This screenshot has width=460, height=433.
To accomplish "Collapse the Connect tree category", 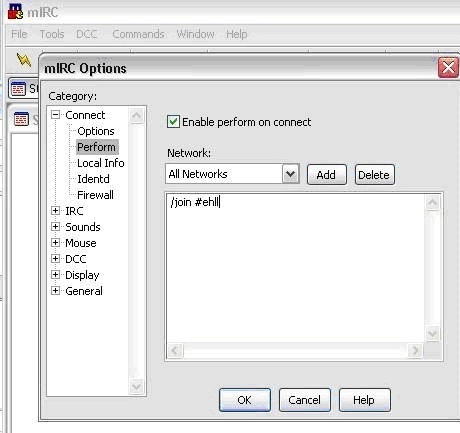I will coord(55,115).
